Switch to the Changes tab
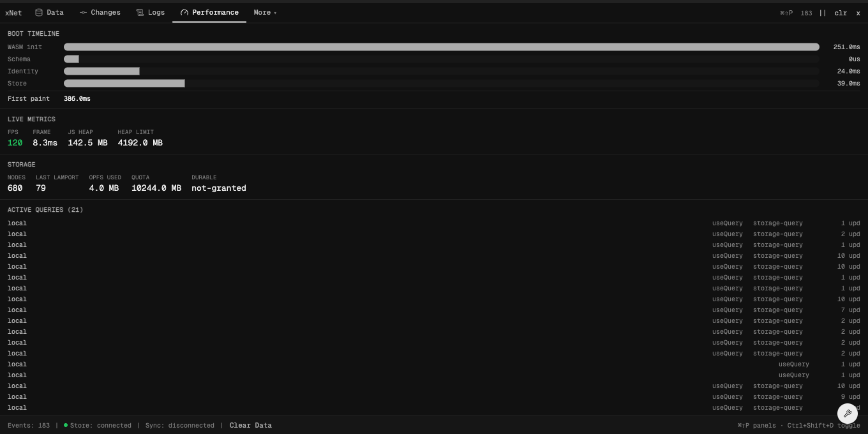Screen dimensions: 868x434 [x=100, y=12]
